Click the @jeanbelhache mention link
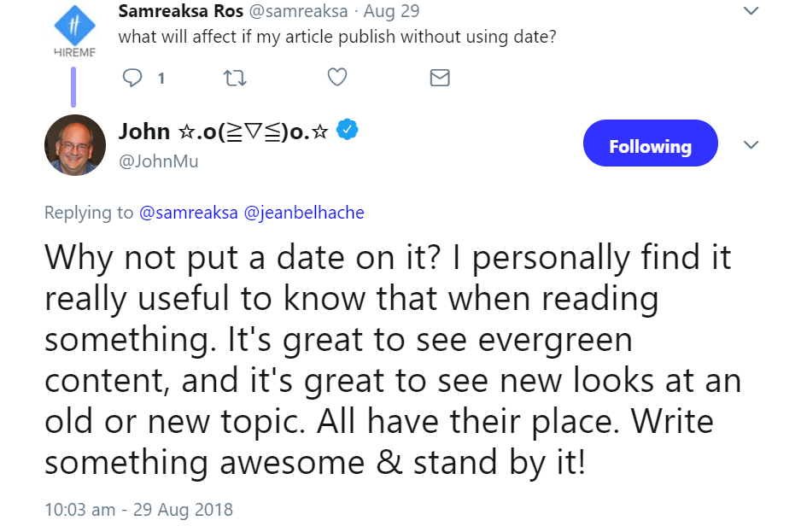 (304, 213)
